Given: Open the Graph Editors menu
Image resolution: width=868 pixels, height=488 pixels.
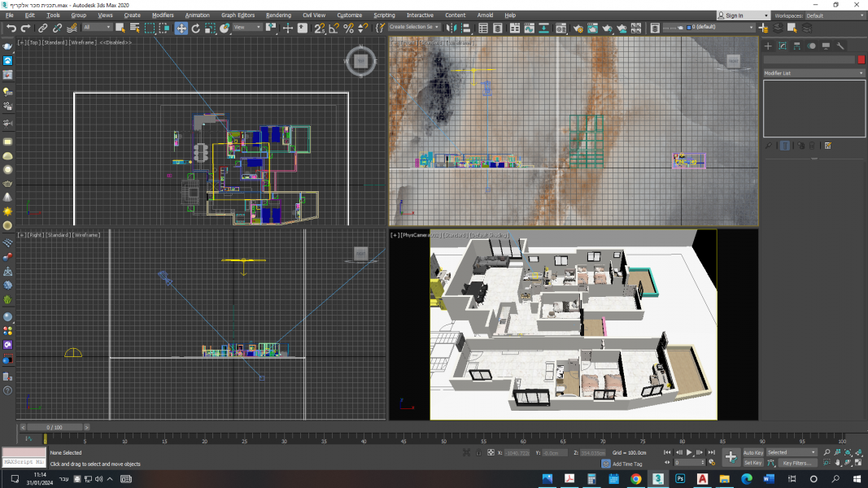Looking at the screenshot, I should click(x=236, y=15).
